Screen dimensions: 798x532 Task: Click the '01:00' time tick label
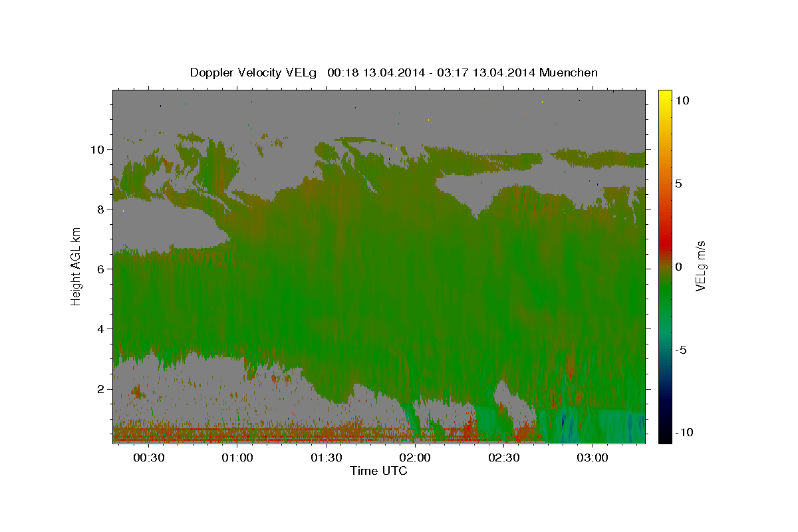[237, 458]
